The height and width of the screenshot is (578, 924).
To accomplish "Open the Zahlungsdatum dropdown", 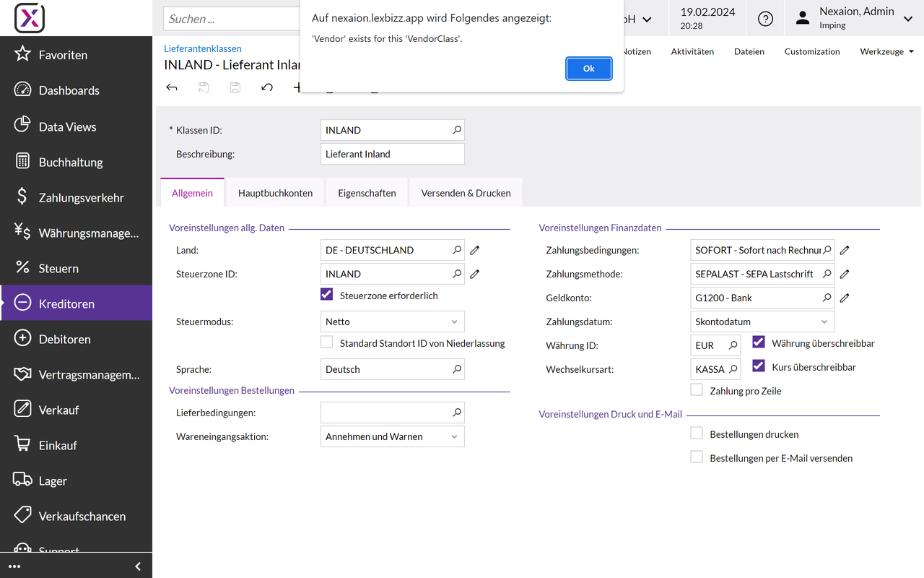I will click(x=762, y=322).
